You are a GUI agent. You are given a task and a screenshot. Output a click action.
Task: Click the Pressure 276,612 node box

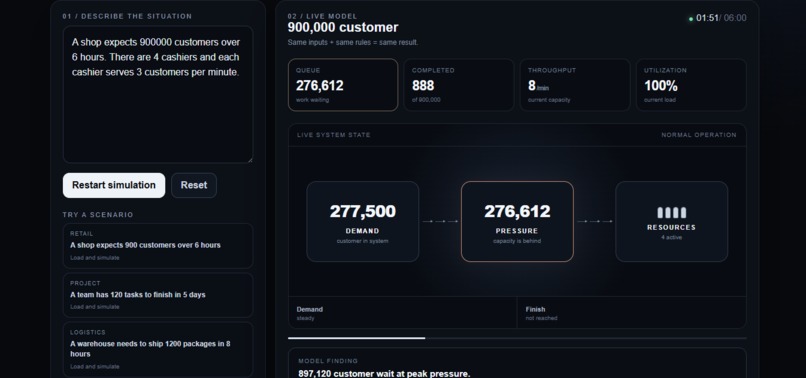pyautogui.click(x=517, y=222)
